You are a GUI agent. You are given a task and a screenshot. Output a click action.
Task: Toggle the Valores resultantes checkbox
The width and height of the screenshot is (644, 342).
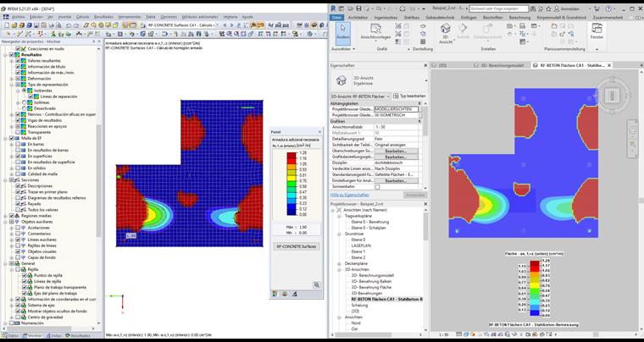coord(18,61)
